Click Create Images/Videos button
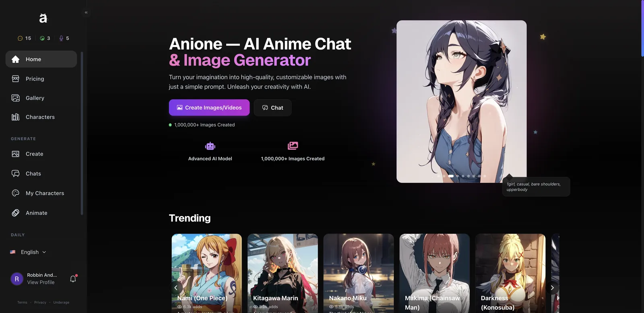 [209, 107]
